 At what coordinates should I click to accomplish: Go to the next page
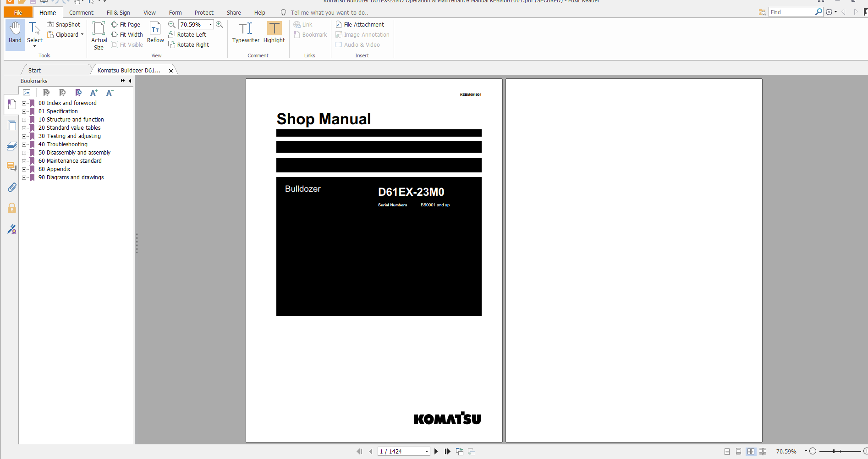436,452
